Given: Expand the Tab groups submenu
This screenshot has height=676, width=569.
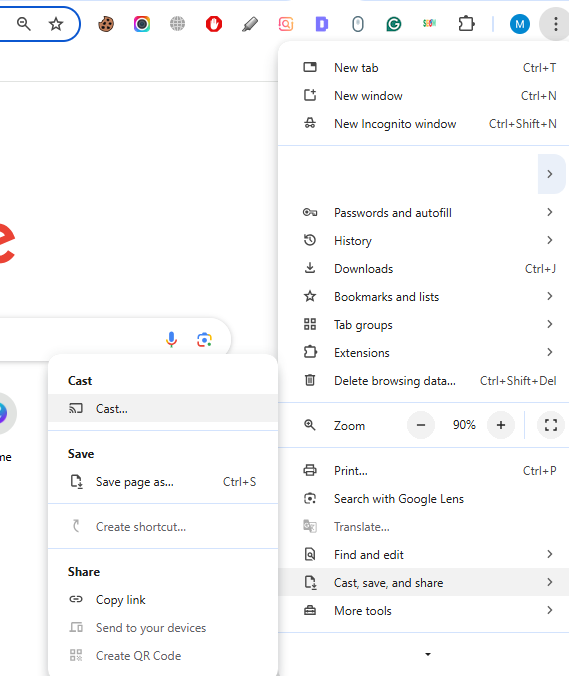Looking at the screenshot, I should 423,325.
